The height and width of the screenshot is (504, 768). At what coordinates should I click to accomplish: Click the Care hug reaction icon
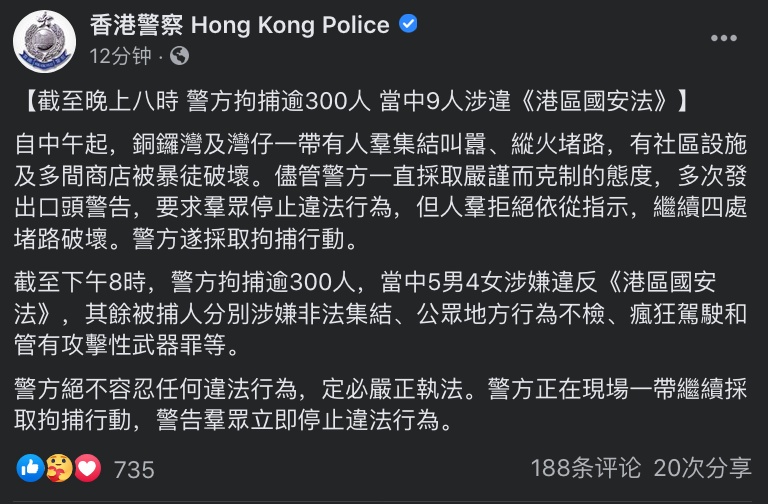[59, 468]
